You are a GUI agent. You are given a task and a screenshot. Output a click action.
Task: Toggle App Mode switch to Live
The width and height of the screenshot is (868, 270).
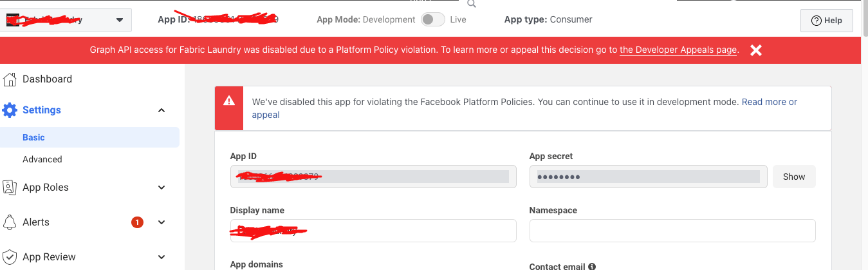click(432, 20)
